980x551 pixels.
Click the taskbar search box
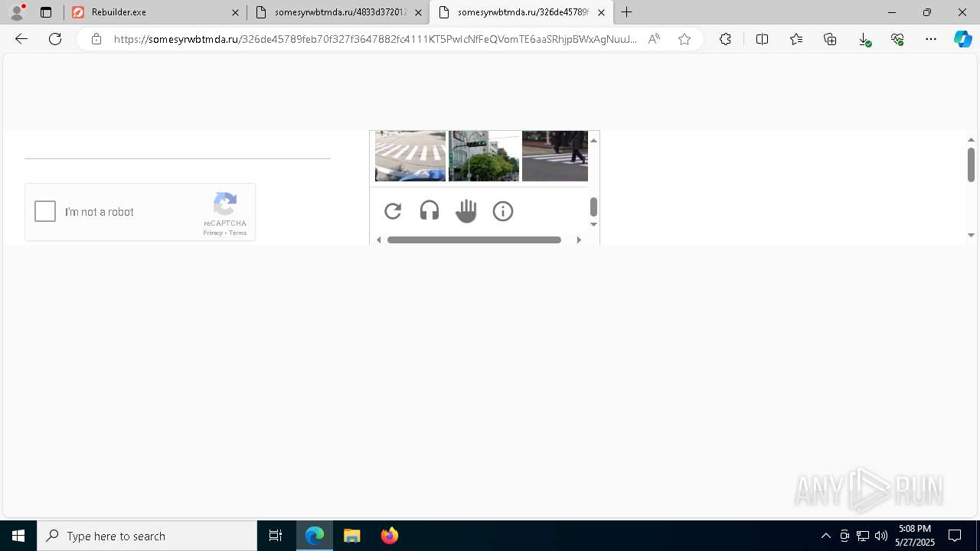(x=147, y=536)
